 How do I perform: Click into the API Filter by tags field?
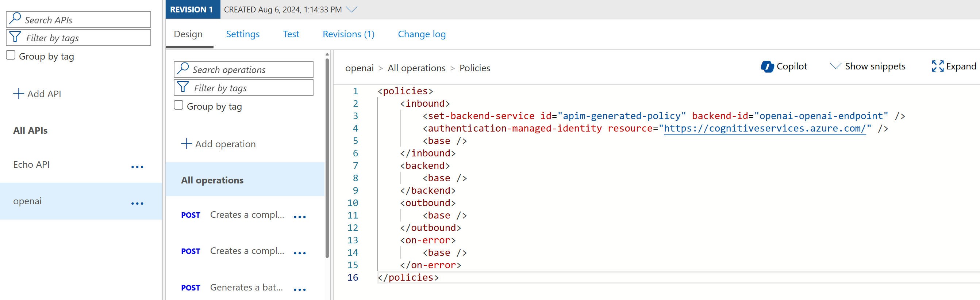(79, 38)
